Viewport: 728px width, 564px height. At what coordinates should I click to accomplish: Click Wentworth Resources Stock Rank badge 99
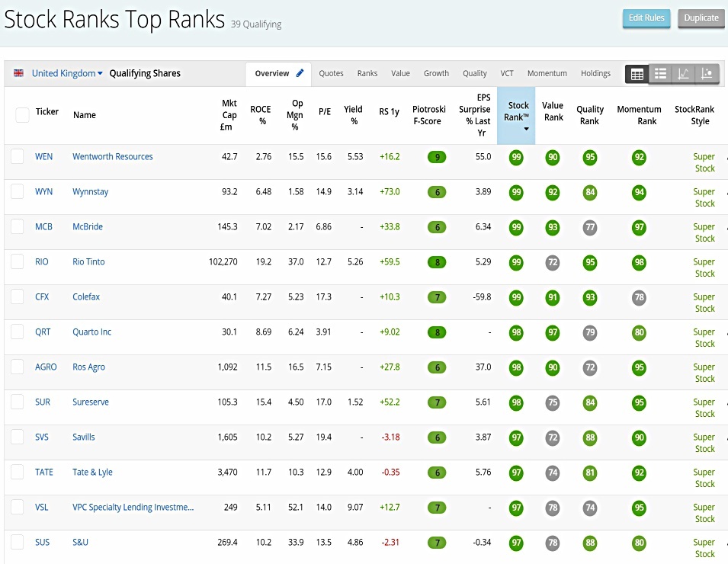coord(516,157)
